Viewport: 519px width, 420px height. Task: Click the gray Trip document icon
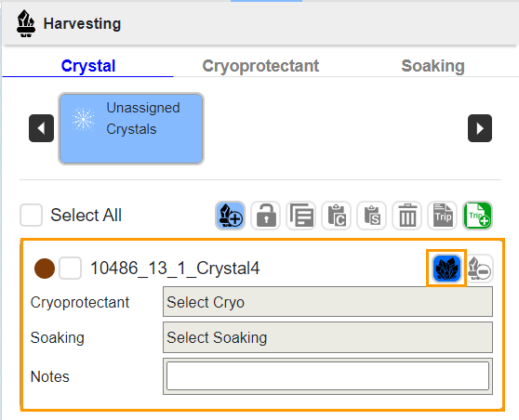coord(443,216)
